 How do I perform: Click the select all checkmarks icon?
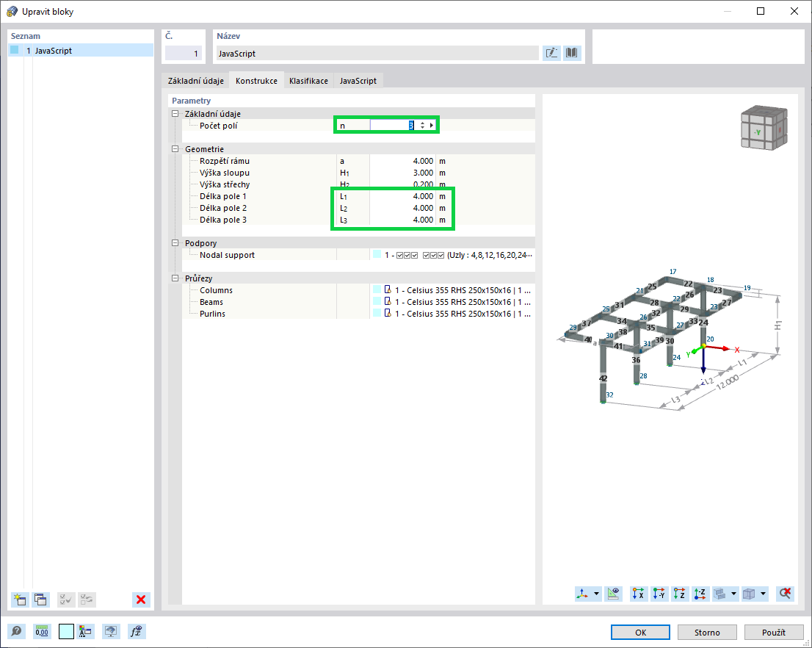point(66,600)
